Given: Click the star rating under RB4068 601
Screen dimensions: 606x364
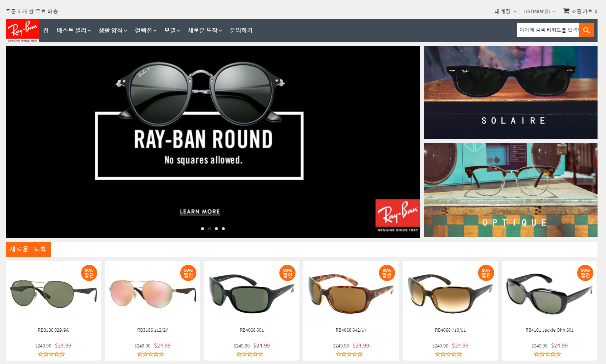Looking at the screenshot, I should [x=250, y=354].
